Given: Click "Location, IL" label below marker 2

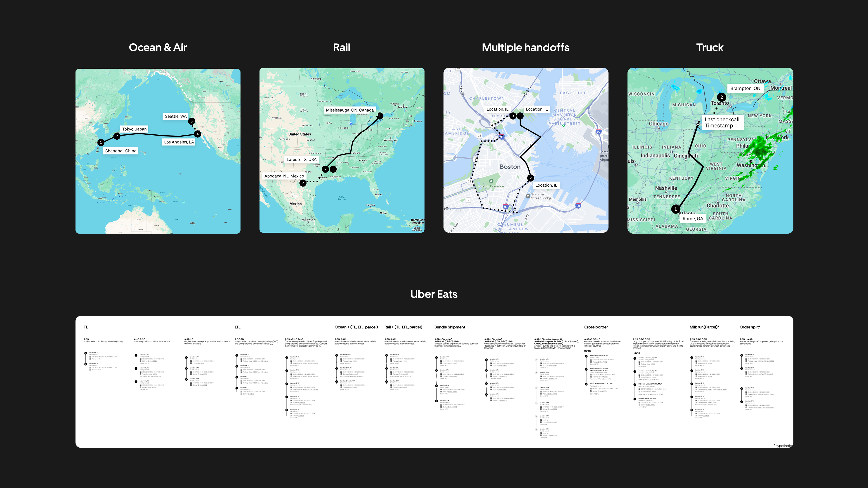Looking at the screenshot, I should (x=546, y=185).
